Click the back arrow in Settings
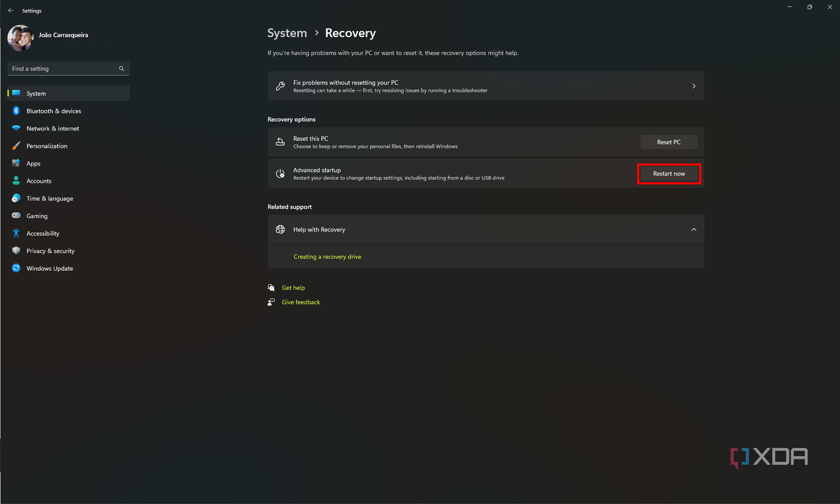840x504 pixels. (11, 11)
